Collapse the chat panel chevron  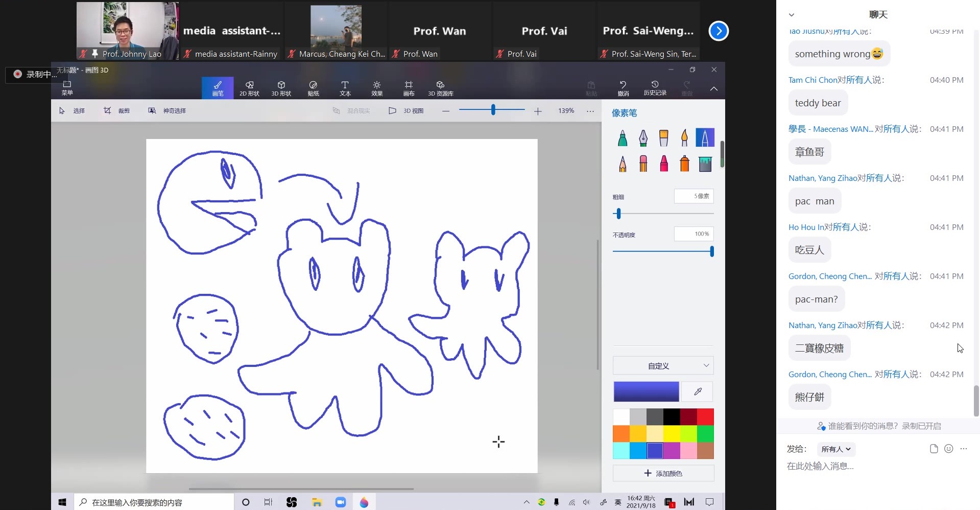tap(792, 15)
